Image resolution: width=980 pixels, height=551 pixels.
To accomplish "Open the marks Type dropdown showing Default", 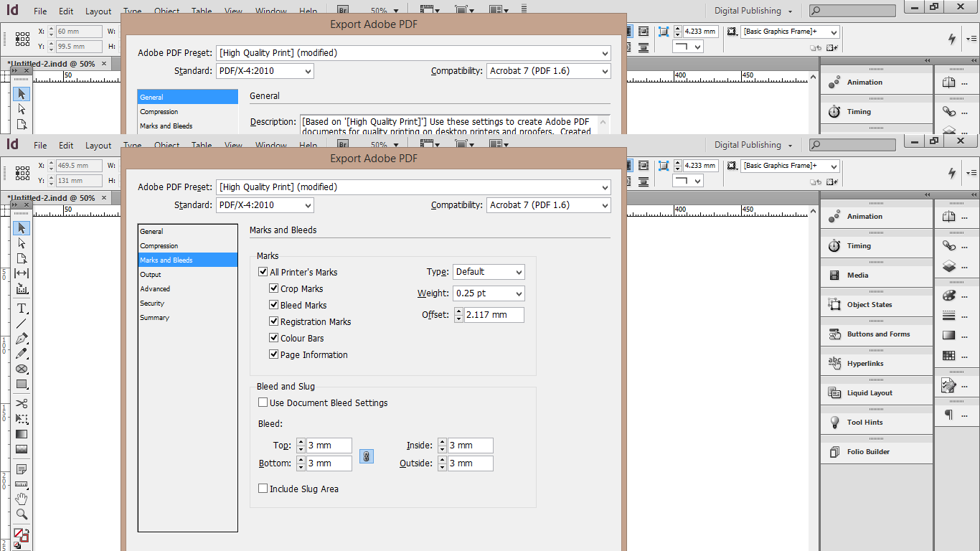I will point(489,272).
